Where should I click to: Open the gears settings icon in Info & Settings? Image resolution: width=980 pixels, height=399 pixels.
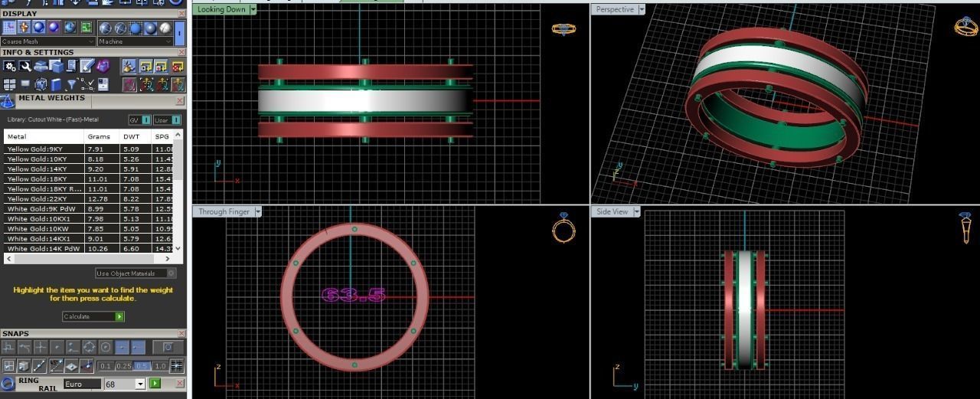click(x=9, y=66)
